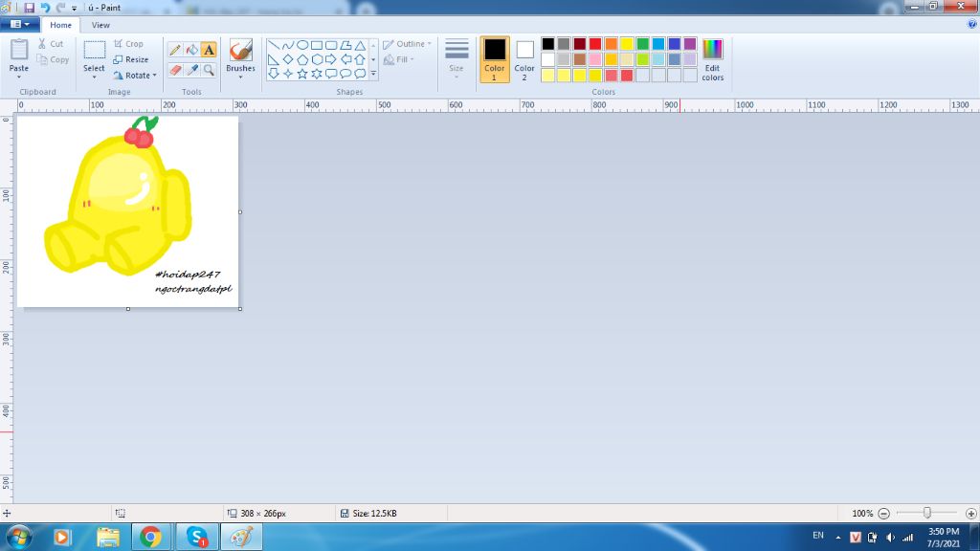Click the drawing canvas image
The height and width of the screenshot is (551, 980).
pos(127,211)
